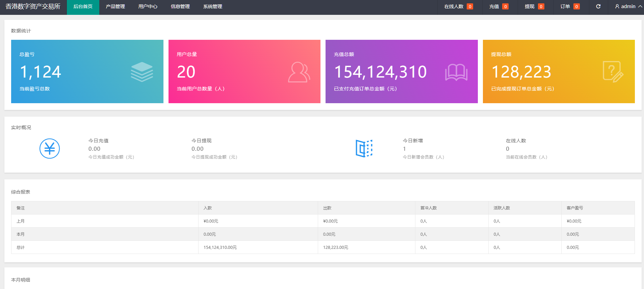
Task: Click the users icon in 用户总量 card
Action: [x=299, y=72]
